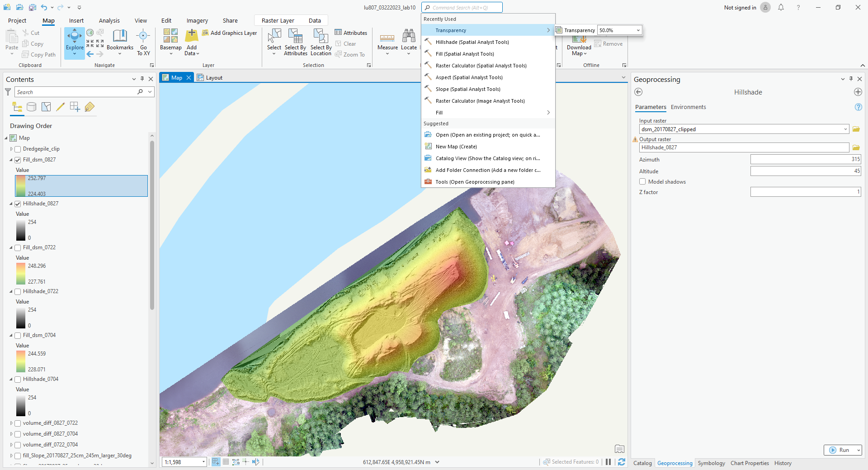The width and height of the screenshot is (868, 470).
Task: Show the Fill_dsm_0722 layer
Action: click(x=18, y=247)
